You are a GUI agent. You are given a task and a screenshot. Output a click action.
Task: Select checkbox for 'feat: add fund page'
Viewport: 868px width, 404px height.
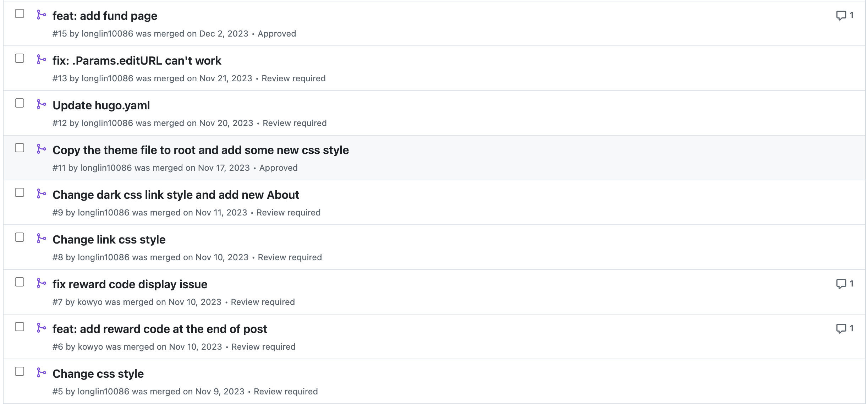coord(20,14)
